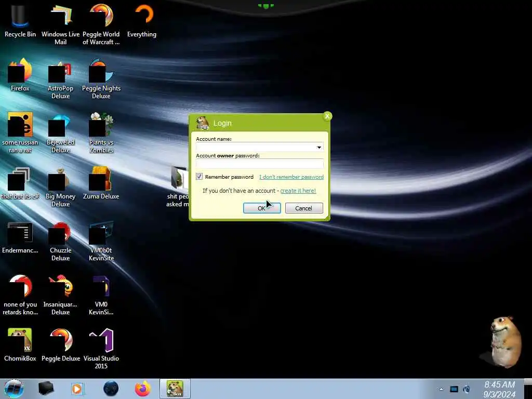Click the ChomikBox taskbar button
Viewport: 532px width, 399px height.
(175, 389)
